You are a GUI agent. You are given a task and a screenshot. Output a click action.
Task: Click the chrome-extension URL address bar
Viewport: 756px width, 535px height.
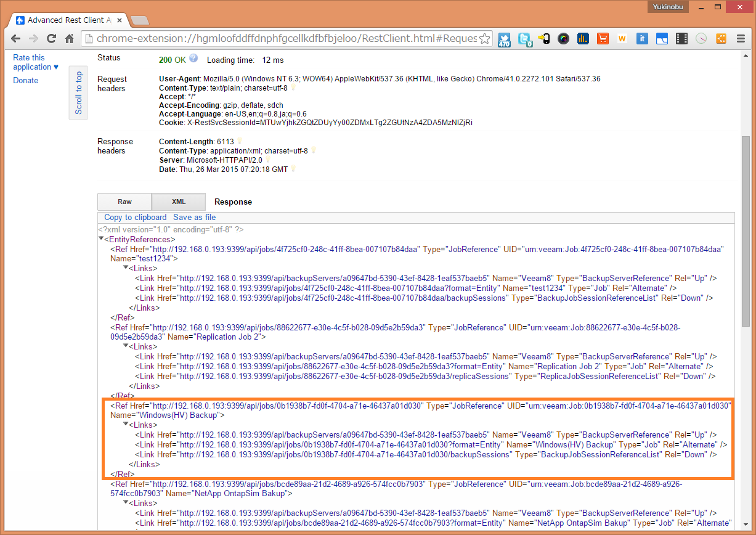point(287,39)
